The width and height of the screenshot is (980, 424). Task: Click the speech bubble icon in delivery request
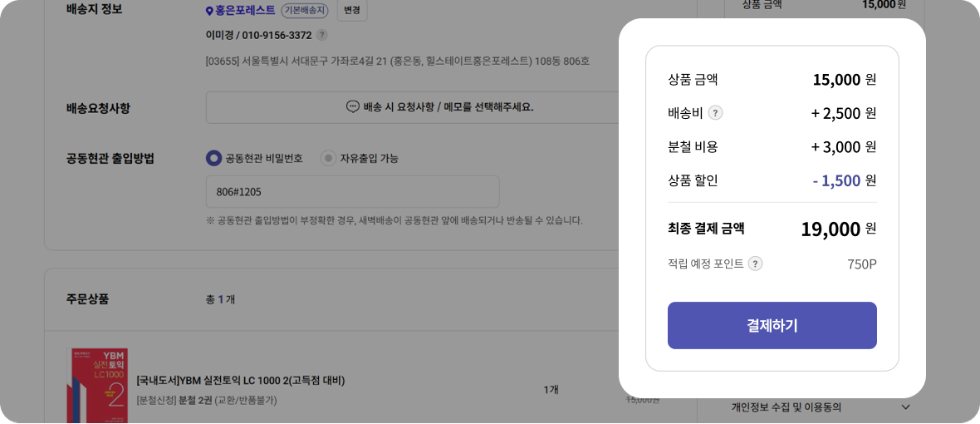click(352, 106)
